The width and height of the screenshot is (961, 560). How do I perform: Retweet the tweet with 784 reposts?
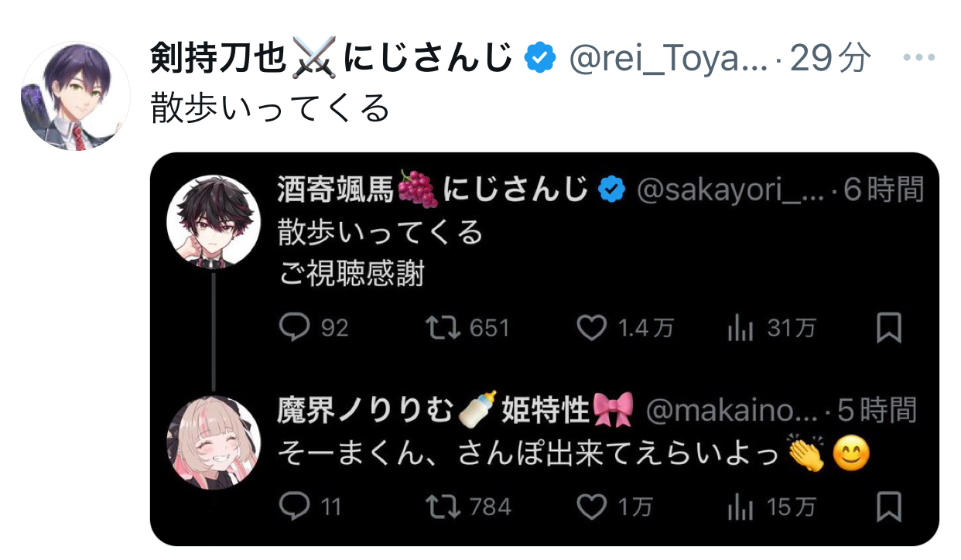(x=444, y=507)
